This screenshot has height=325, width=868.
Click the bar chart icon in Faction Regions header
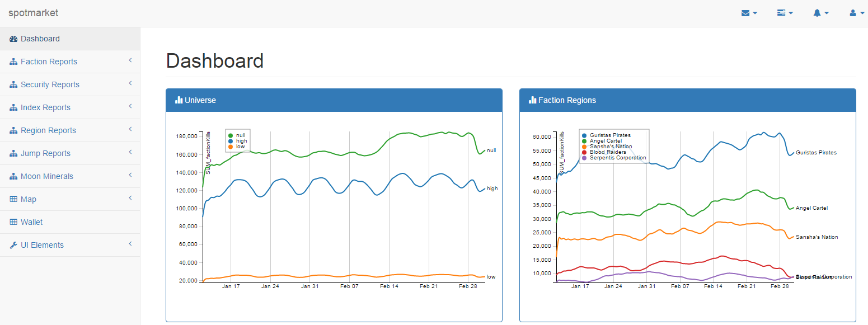[x=533, y=100]
